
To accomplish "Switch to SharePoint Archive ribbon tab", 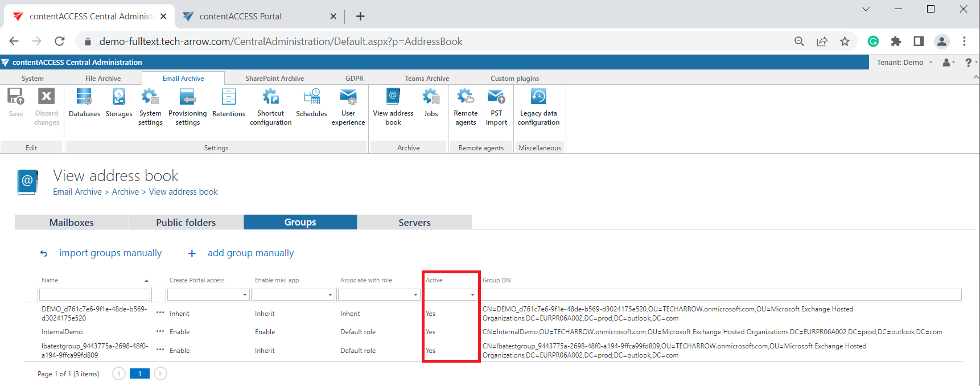I will point(274,79).
